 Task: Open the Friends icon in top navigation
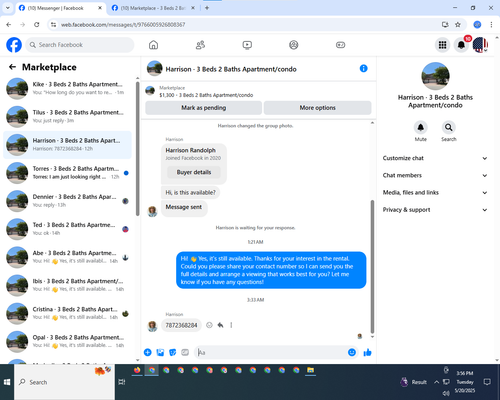(x=200, y=45)
